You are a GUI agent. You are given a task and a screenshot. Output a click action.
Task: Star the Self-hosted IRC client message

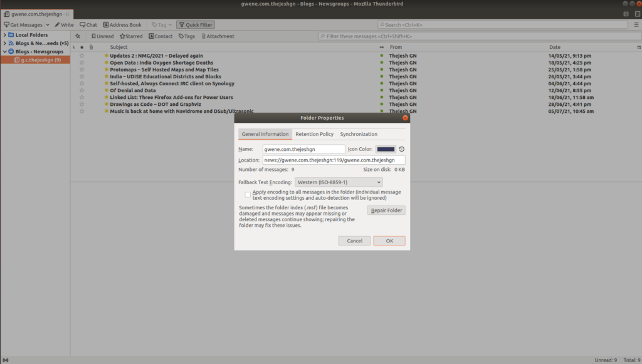(x=82, y=83)
